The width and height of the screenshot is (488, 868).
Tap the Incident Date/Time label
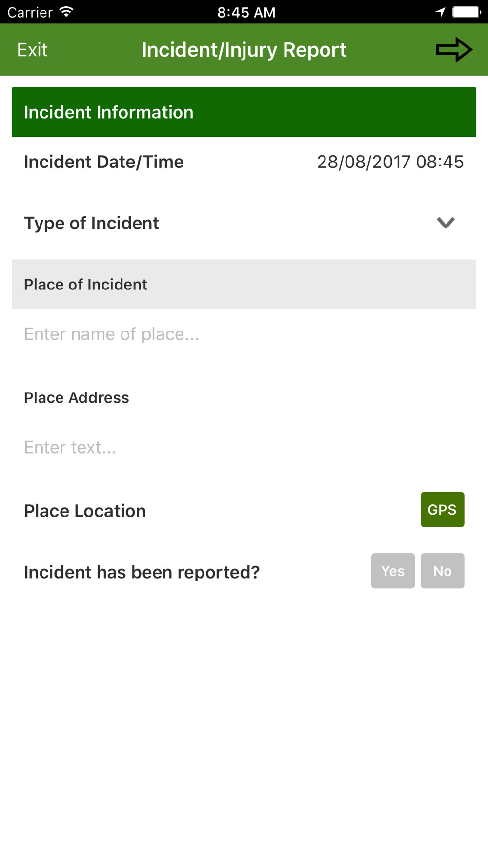point(104,162)
